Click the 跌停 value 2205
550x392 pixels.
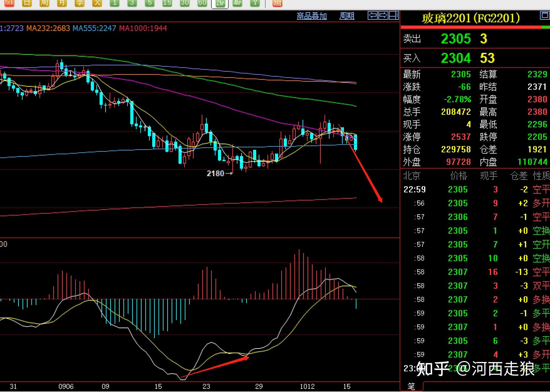coord(537,137)
